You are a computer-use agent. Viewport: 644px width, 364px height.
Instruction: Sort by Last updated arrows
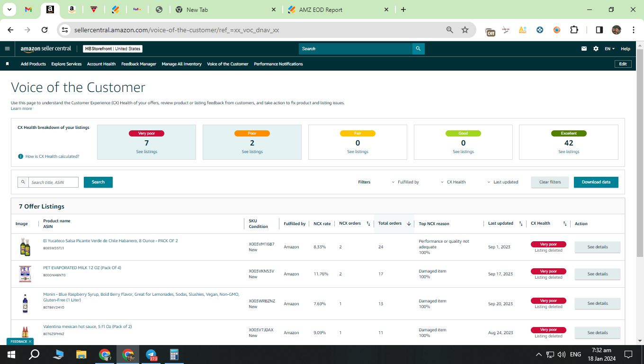pyautogui.click(x=521, y=224)
